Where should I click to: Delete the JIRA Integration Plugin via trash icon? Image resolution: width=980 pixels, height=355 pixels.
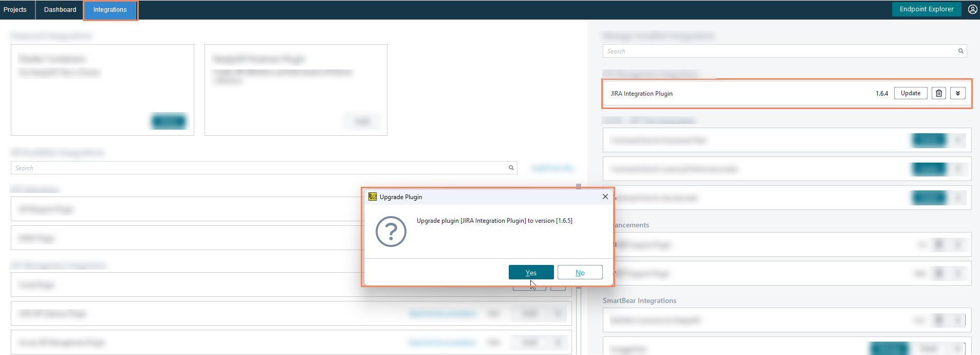coord(938,93)
